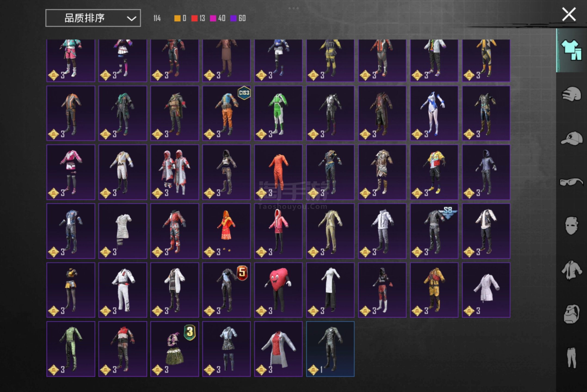Open the shirt jacket category icon
The width and height of the screenshot is (587, 392).
tap(571, 270)
